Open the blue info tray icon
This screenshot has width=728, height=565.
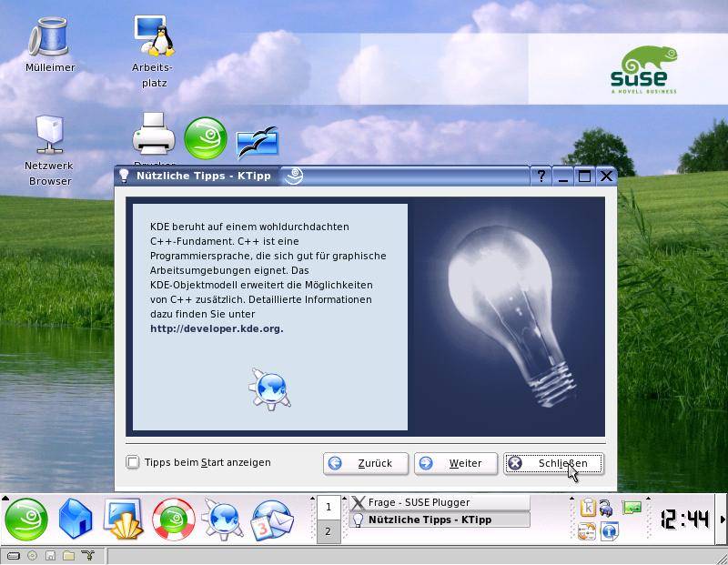click(x=609, y=531)
